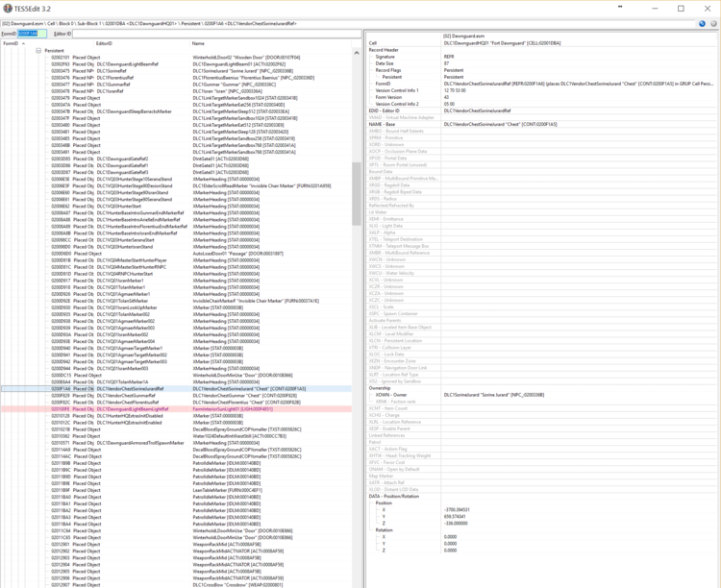This screenshot has height=588, width=721.
Task: Select the WinterholdLDoor02 "Wooden Door" row
Action: (x=176, y=58)
